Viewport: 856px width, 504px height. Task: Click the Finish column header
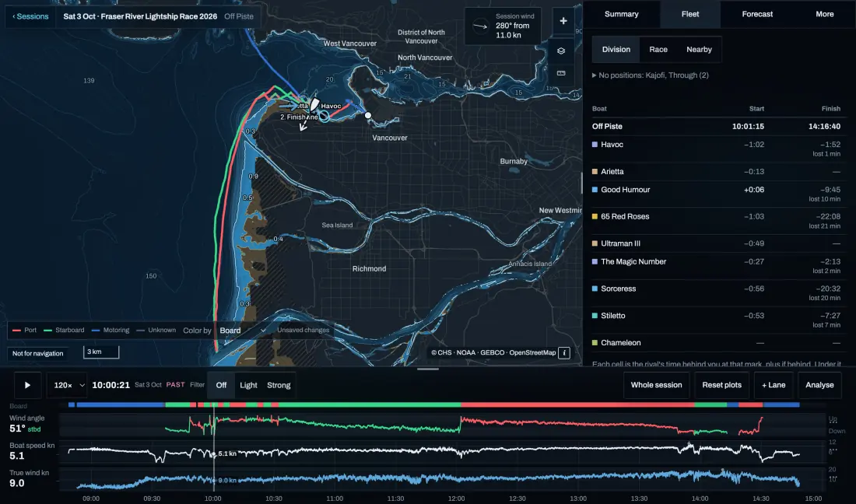coord(831,109)
